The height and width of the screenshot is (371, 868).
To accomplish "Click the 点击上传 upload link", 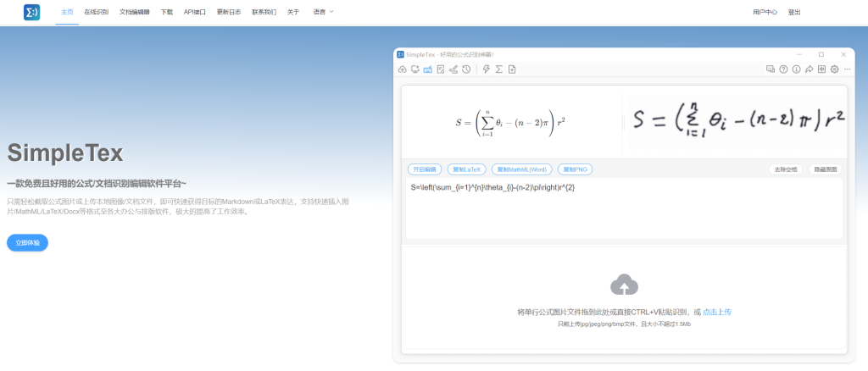I will click(x=717, y=312).
